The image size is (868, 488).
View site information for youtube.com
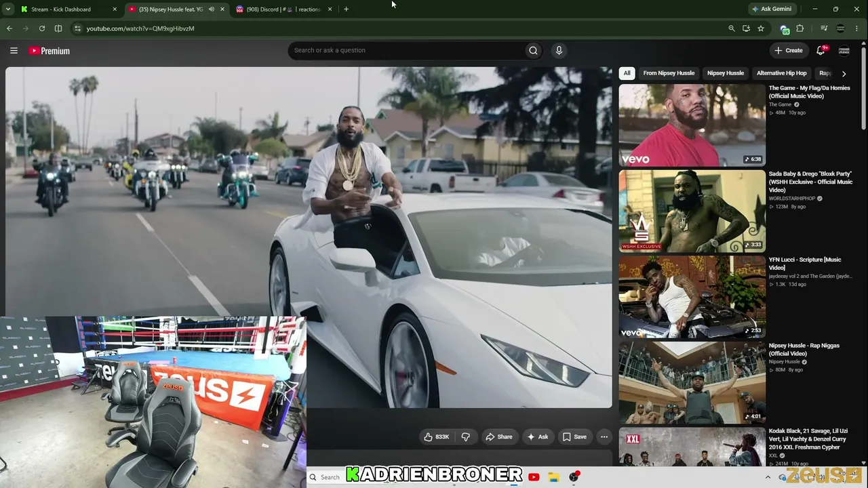pyautogui.click(x=77, y=28)
